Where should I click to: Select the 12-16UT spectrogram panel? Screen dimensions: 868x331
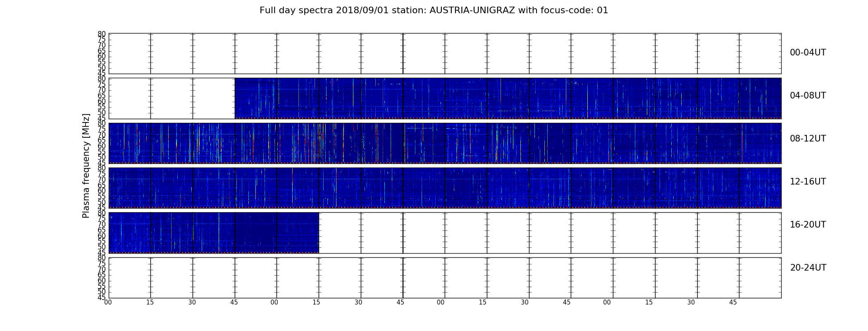(445, 188)
